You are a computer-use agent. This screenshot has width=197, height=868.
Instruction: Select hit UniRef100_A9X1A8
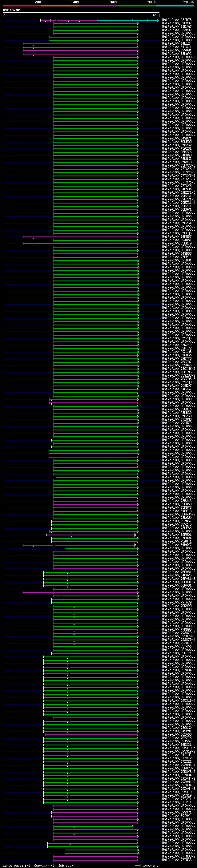[177, 352]
